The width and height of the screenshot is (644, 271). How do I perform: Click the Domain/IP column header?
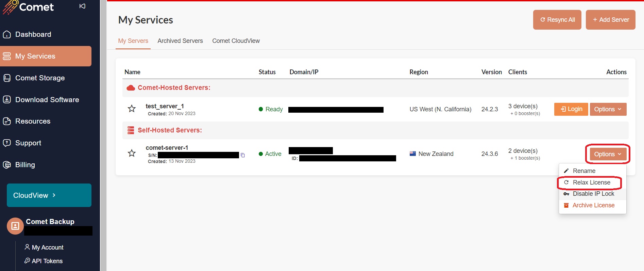tap(304, 72)
